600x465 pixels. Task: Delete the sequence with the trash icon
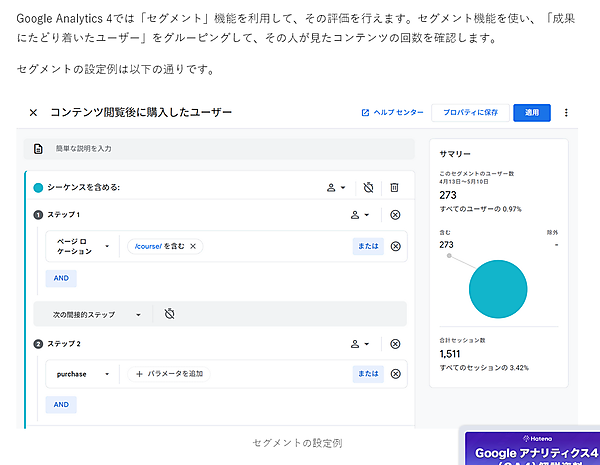pyautogui.click(x=394, y=187)
